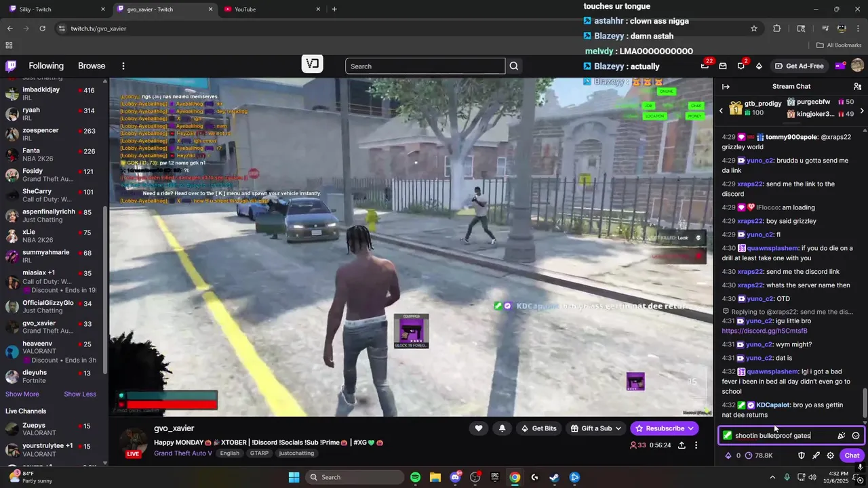Open the channel points 78.8K balance
This screenshot has height=488, width=868.
click(x=759, y=455)
